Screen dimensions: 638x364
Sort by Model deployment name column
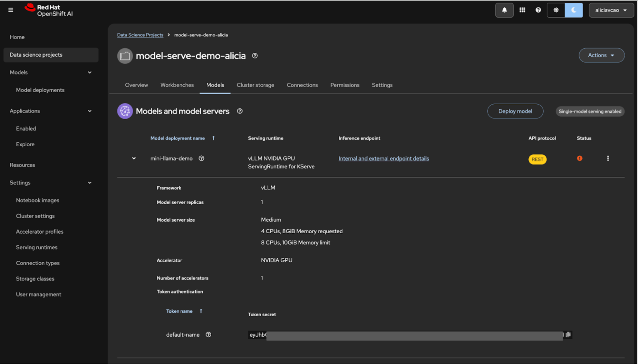point(177,138)
